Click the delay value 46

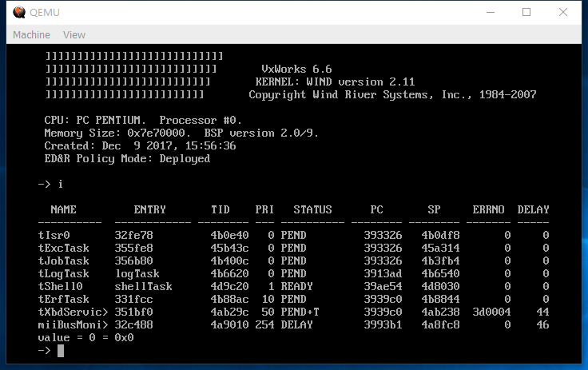pos(542,324)
